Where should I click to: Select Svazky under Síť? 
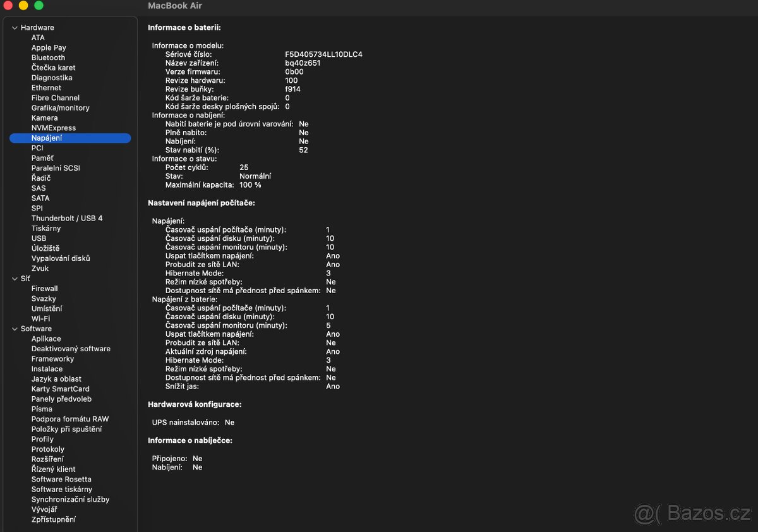(x=44, y=299)
